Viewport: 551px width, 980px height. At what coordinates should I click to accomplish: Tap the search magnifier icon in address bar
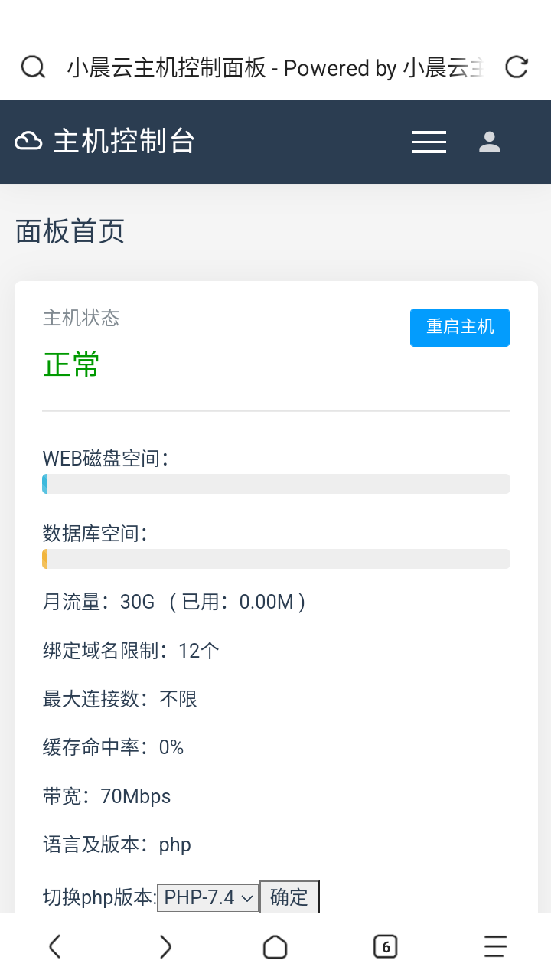coord(33,67)
